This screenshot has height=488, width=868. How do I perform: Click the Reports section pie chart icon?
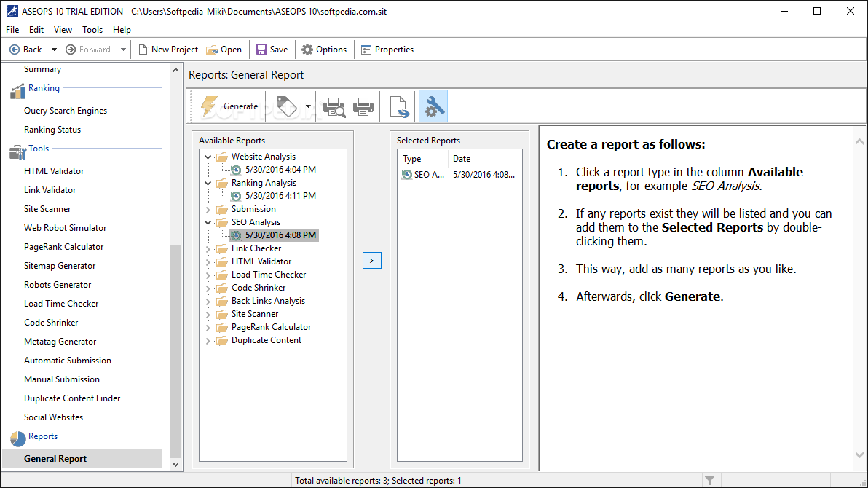[17, 438]
